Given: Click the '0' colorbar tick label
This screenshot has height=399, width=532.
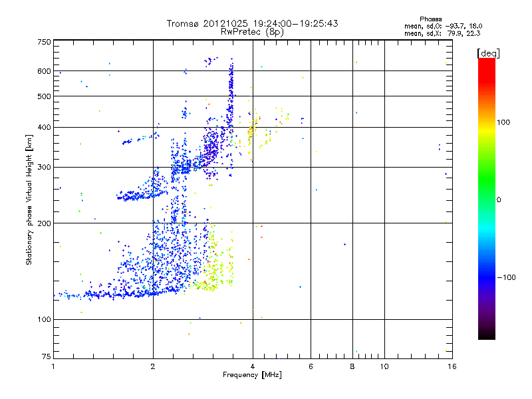Looking at the screenshot, I should pos(498,200).
